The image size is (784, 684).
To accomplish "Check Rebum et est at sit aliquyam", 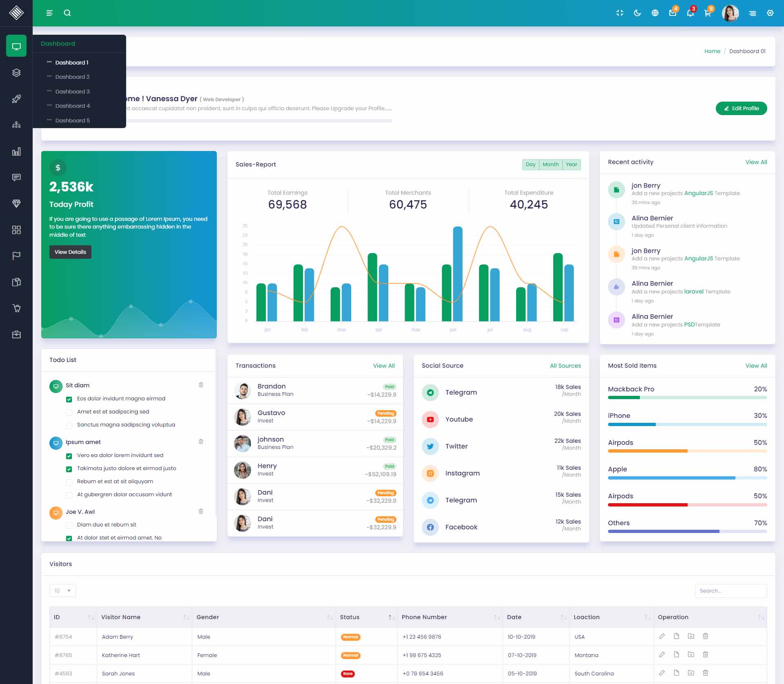I will click(x=69, y=482).
